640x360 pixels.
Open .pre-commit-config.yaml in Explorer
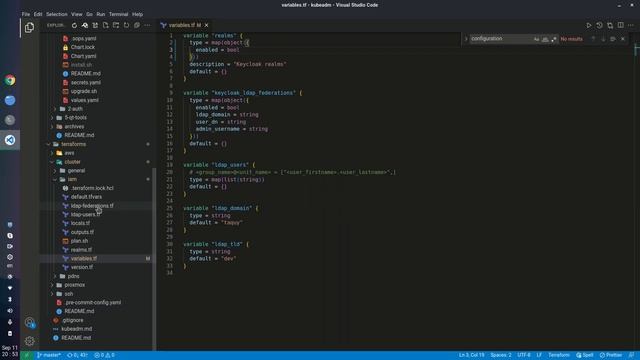click(93, 302)
